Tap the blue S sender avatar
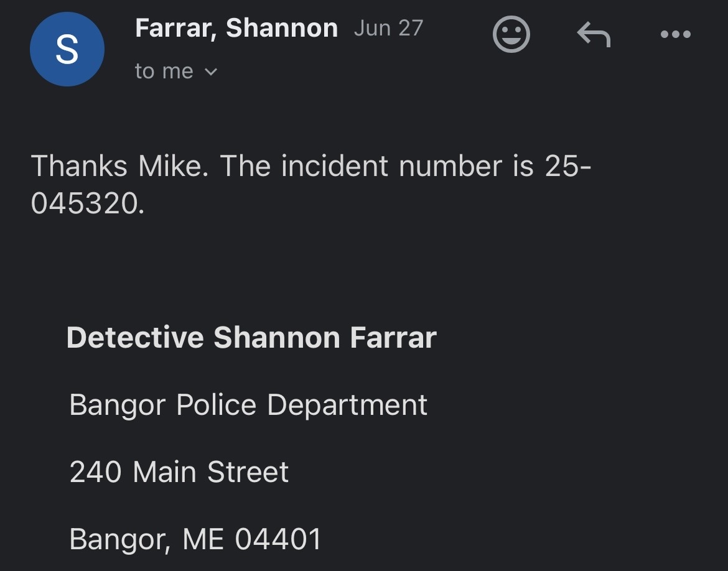 (x=67, y=49)
